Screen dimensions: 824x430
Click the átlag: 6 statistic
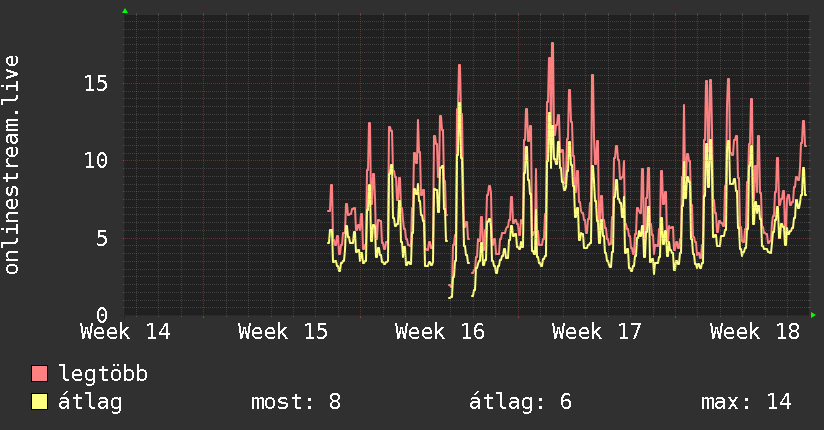(520, 402)
